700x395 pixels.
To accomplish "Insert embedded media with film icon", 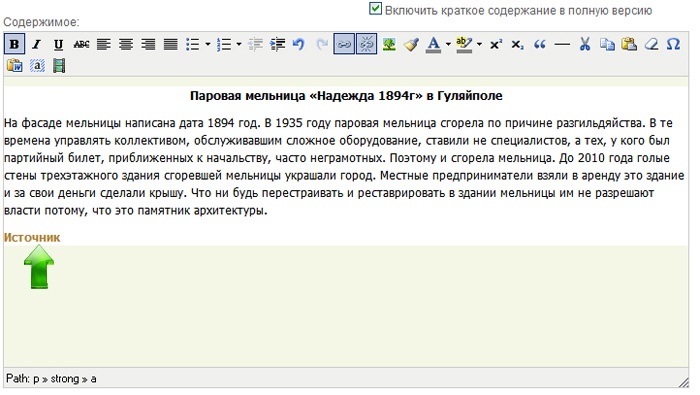I will 59,66.
